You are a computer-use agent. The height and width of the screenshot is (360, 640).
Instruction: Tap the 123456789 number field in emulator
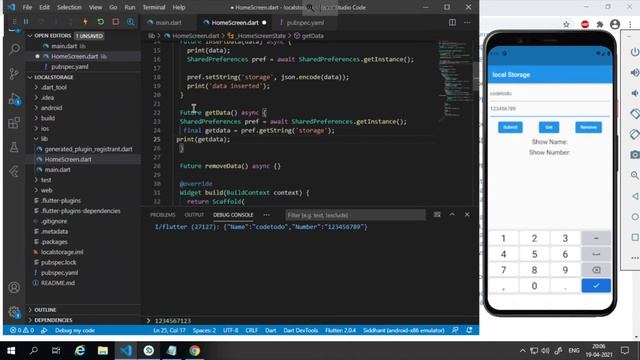pos(549,109)
